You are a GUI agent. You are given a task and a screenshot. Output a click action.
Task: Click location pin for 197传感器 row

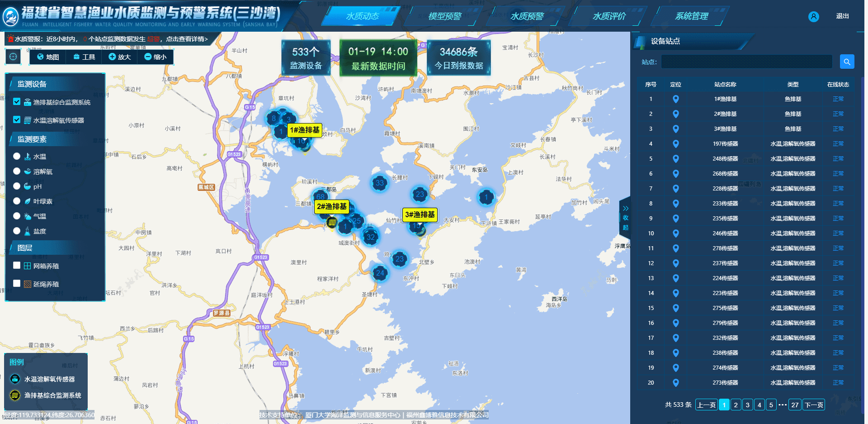pyautogui.click(x=675, y=144)
